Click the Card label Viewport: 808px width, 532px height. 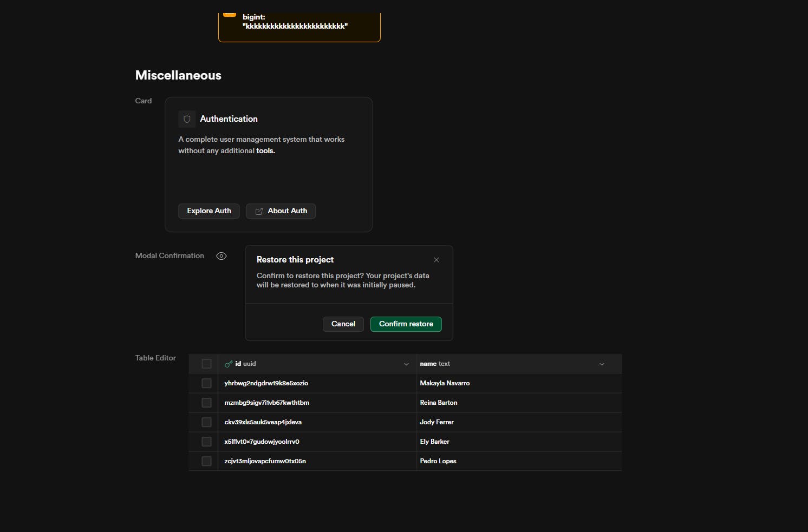[144, 101]
